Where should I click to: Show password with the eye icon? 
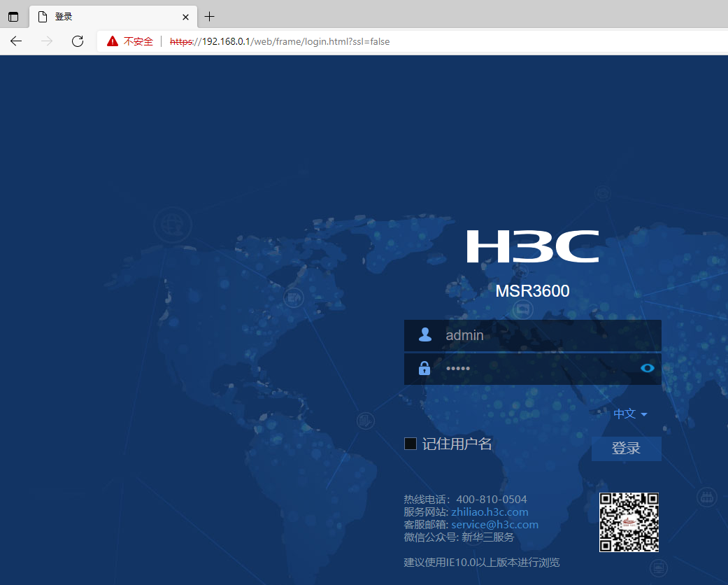tap(647, 369)
